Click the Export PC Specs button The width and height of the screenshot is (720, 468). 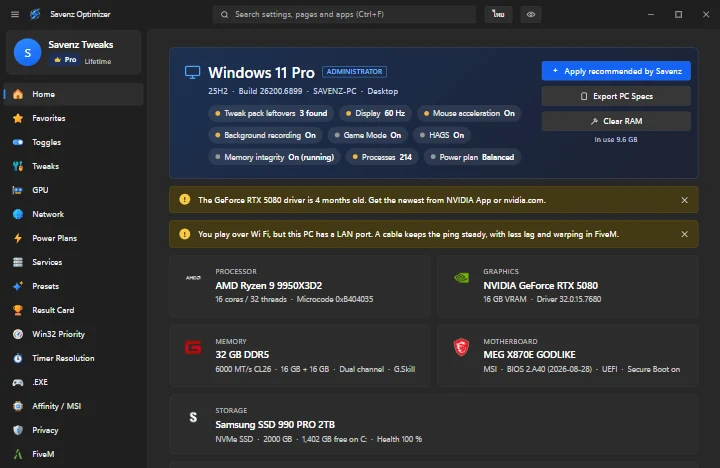pos(616,96)
